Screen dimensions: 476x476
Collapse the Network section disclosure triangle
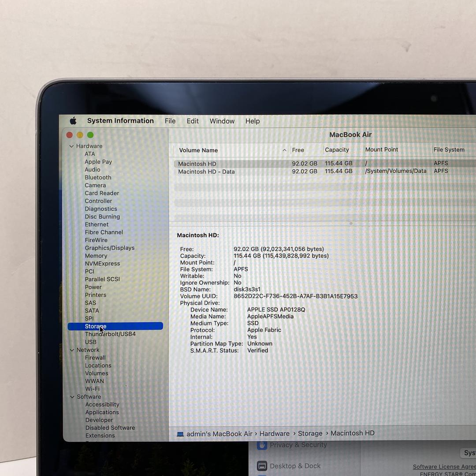point(72,350)
